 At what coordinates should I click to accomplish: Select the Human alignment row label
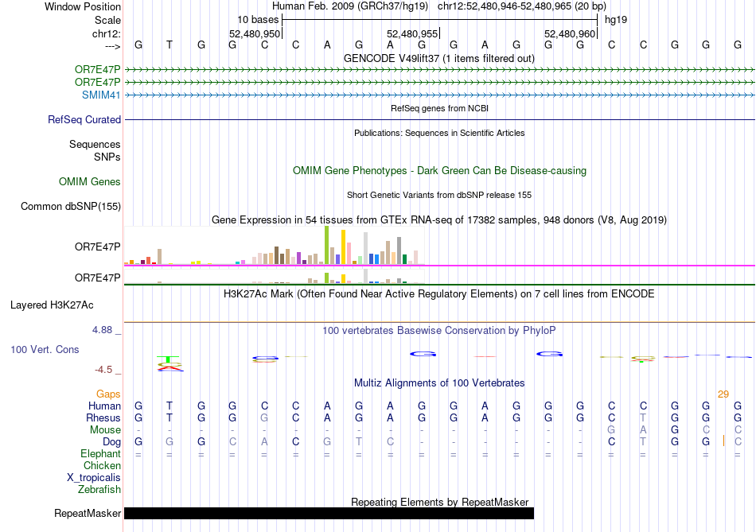click(104, 406)
